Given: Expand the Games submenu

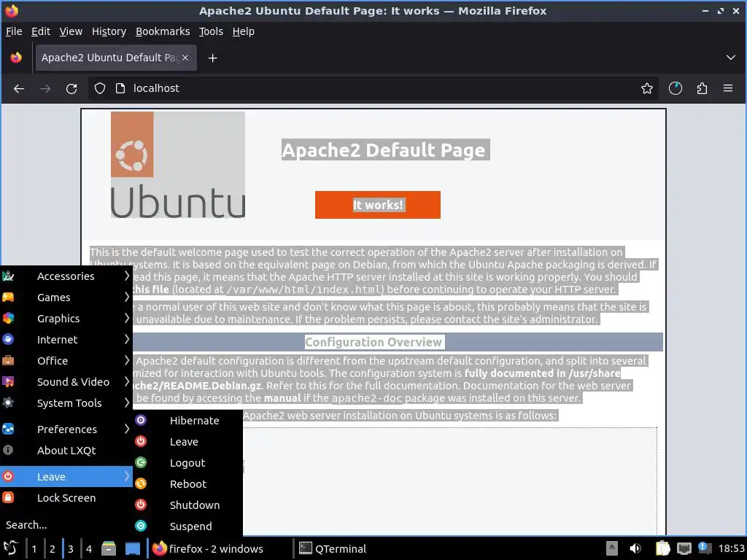Looking at the screenshot, I should (x=66, y=297).
